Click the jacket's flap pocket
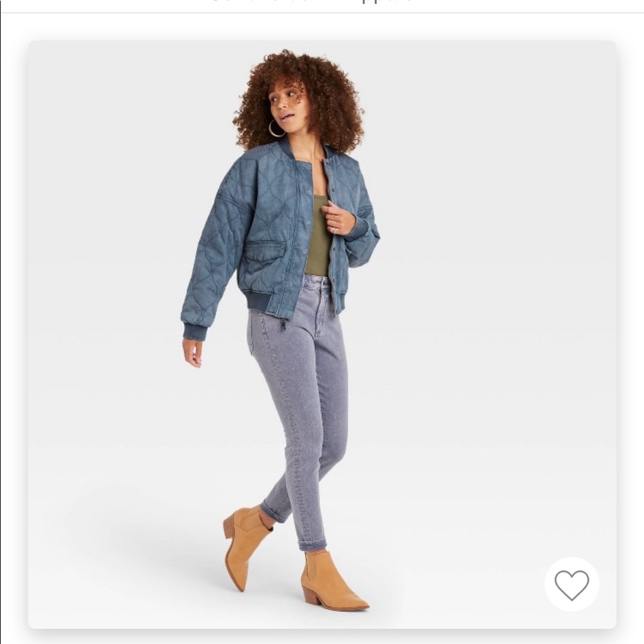This screenshot has height=644, width=644. (266, 251)
